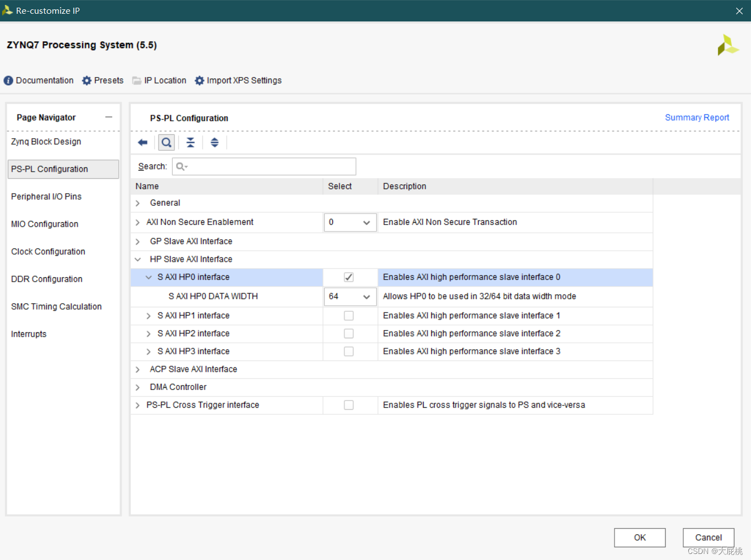Open AXI Non Secure Enablement dropdown
This screenshot has width=751, height=560.
coord(350,222)
